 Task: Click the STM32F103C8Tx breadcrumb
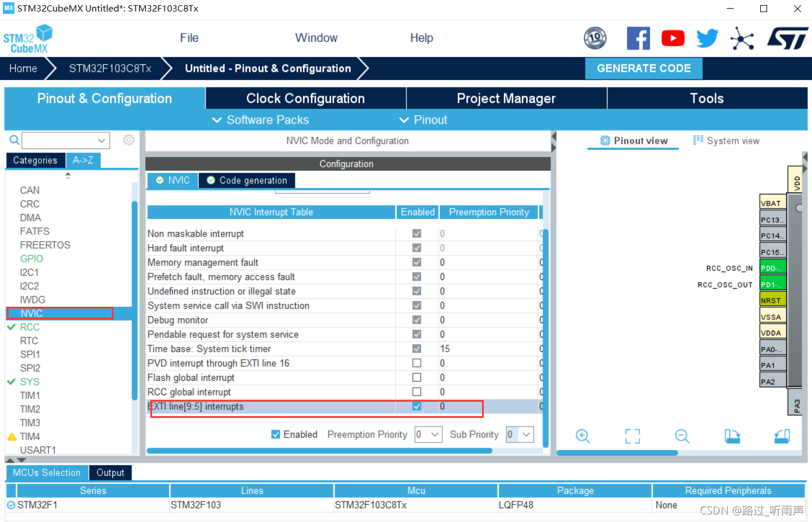click(x=110, y=68)
